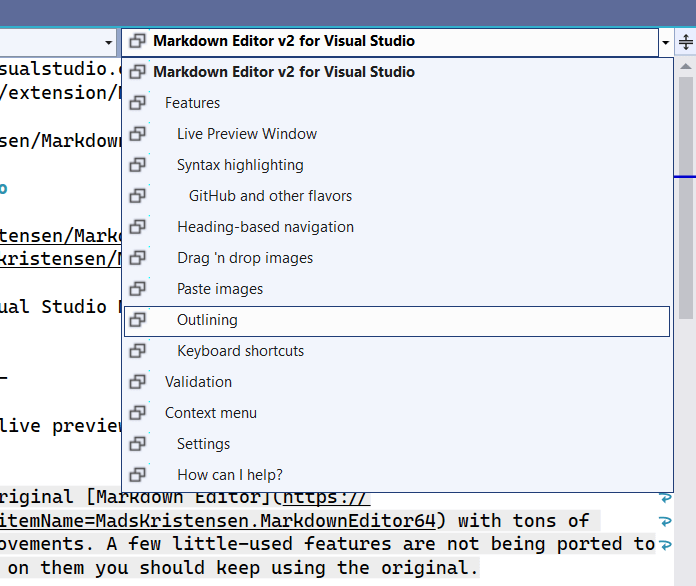
Task: Click the icon beside Outlining
Action: tap(138, 320)
